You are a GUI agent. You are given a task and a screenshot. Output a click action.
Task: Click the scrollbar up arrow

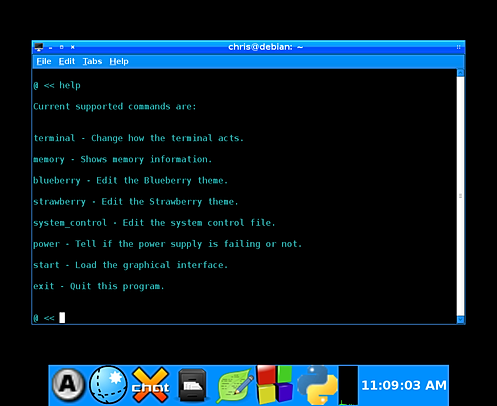pos(461,73)
